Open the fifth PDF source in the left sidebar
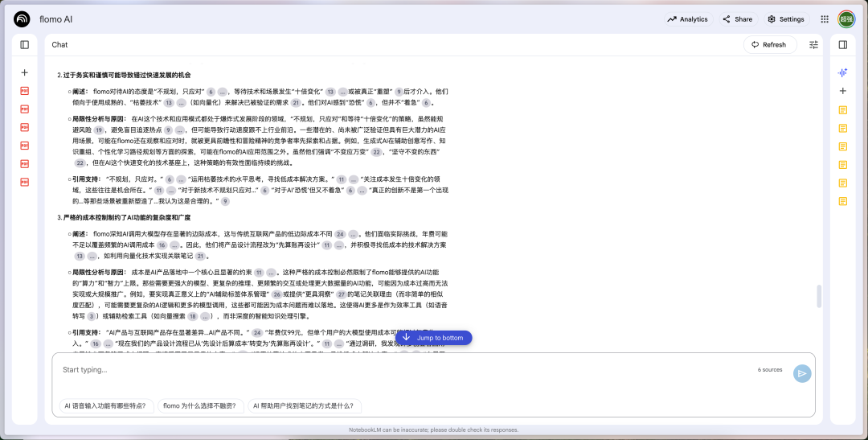 [24, 164]
